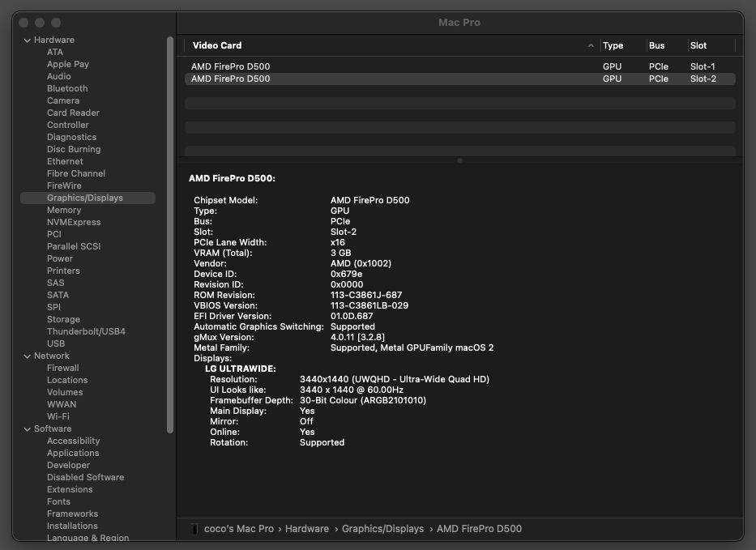Screen dimensions: 756x550
Task: Open the Wi-Fi entry
Action: pos(58,416)
